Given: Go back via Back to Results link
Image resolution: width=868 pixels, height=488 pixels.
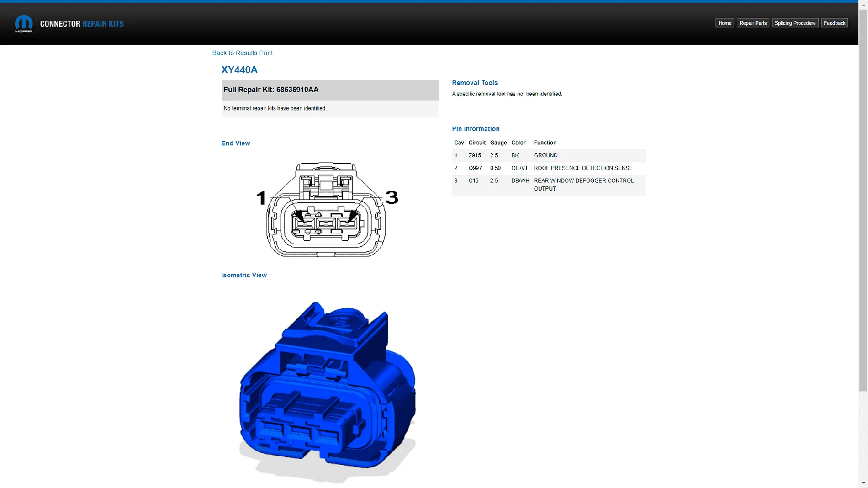Looking at the screenshot, I should (235, 53).
